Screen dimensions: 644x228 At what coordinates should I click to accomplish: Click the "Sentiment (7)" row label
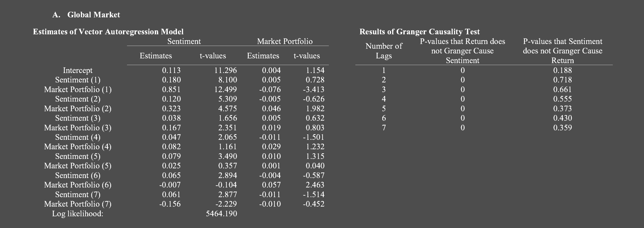[77, 195]
